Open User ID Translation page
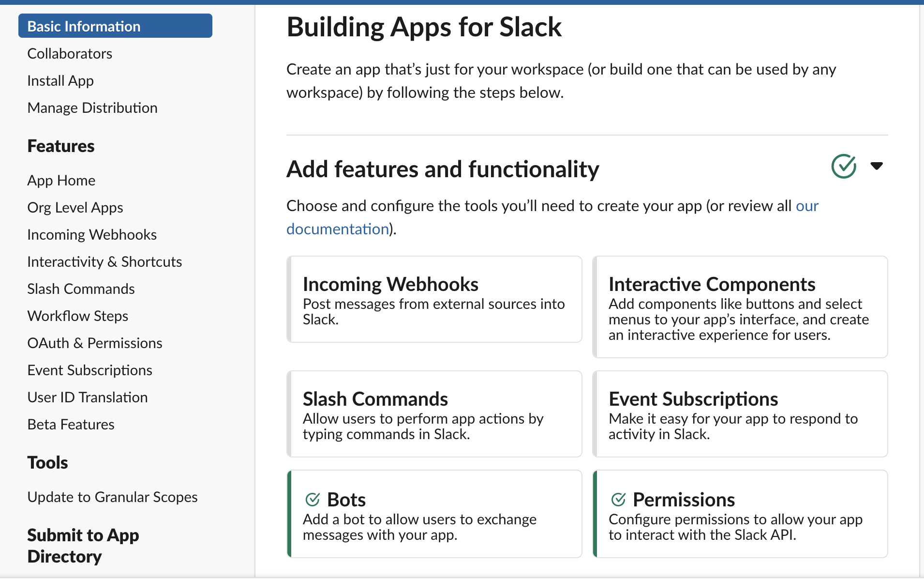The width and height of the screenshot is (924, 579). coord(88,397)
